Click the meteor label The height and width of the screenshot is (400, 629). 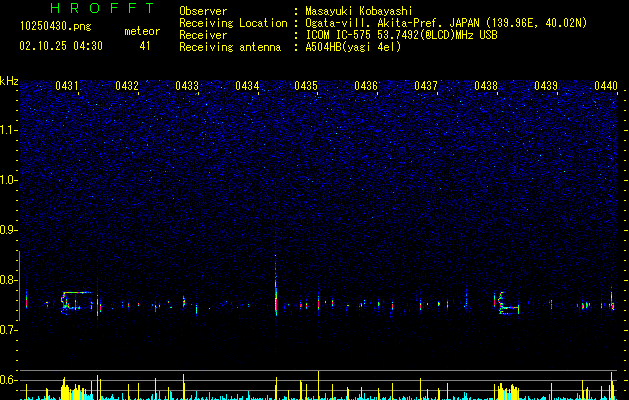pyautogui.click(x=142, y=31)
